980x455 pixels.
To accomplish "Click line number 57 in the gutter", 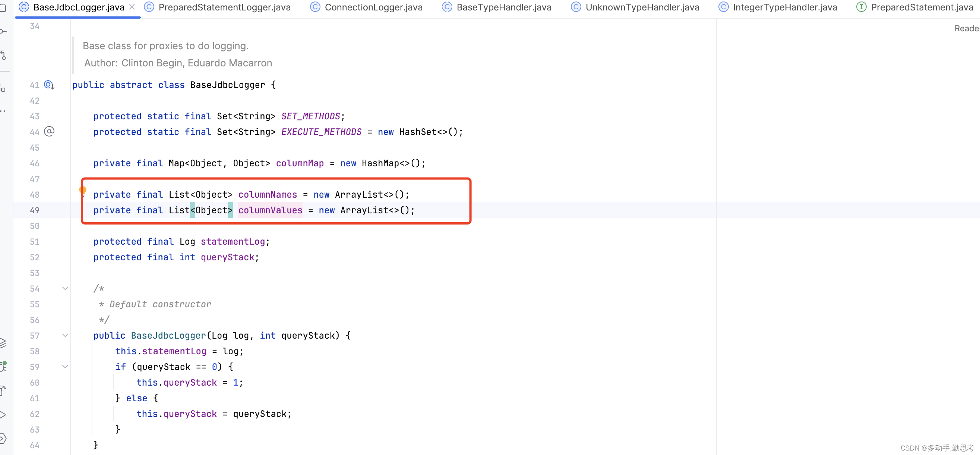I will (35, 335).
